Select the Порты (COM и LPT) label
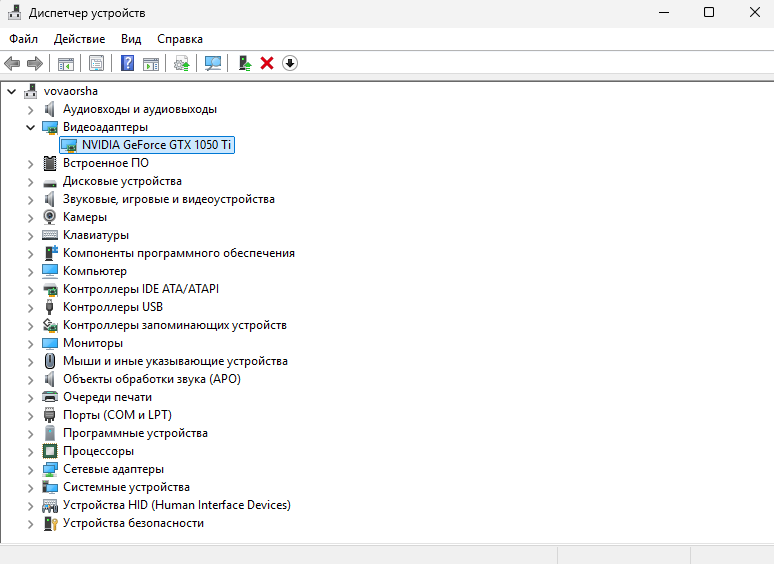The width and height of the screenshot is (774, 564). [x=117, y=415]
